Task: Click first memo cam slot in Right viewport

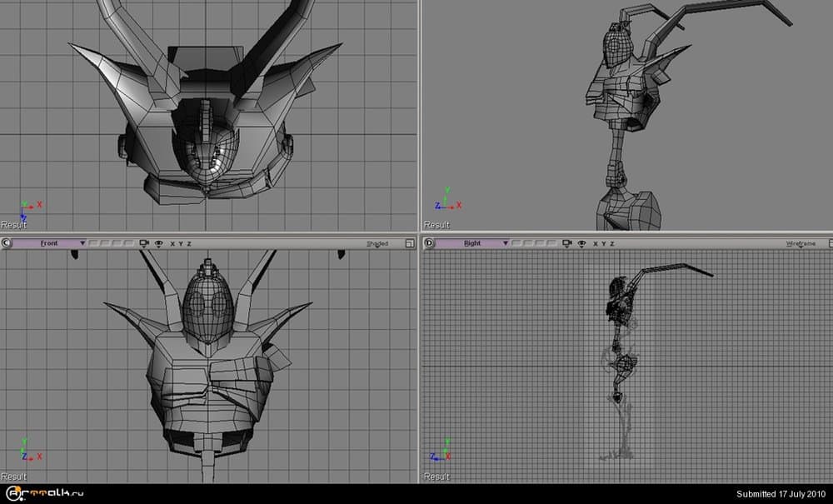Action: [516, 243]
